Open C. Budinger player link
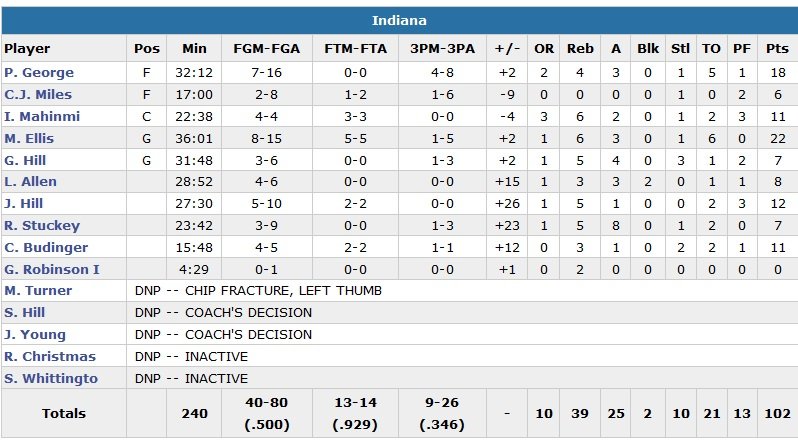 46,247
